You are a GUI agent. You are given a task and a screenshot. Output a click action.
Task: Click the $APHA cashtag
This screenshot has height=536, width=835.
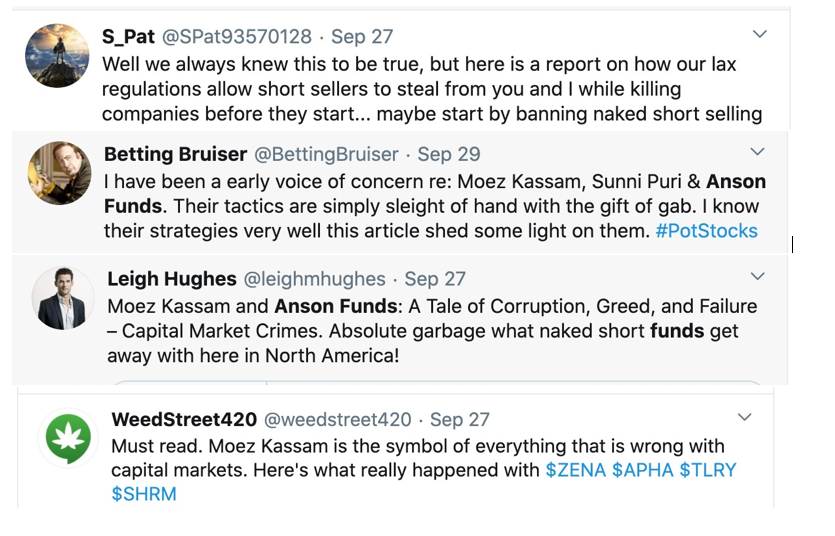[643, 470]
